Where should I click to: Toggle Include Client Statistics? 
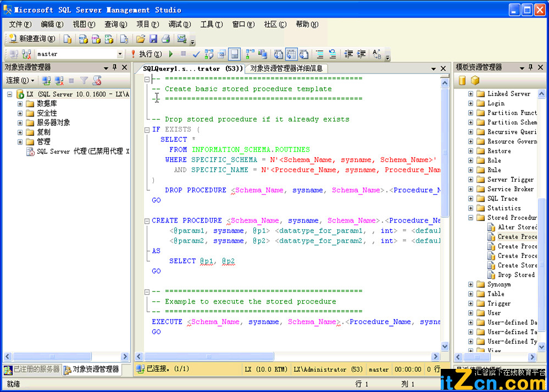(262, 54)
